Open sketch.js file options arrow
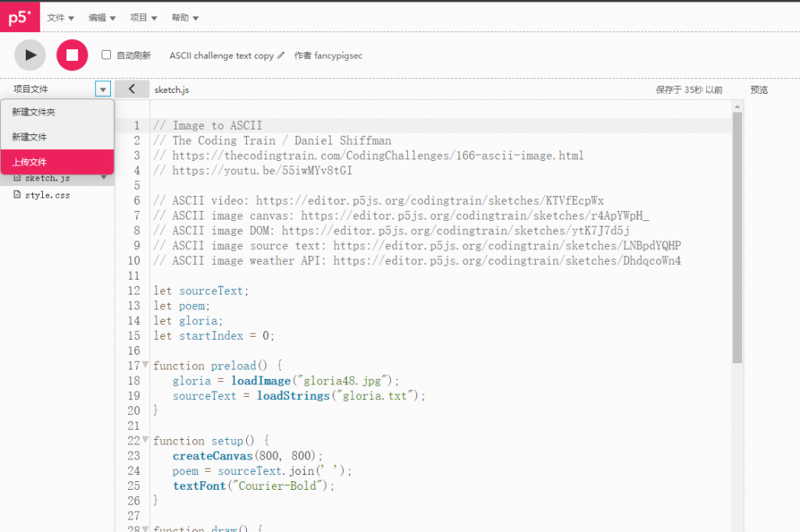 (x=103, y=177)
